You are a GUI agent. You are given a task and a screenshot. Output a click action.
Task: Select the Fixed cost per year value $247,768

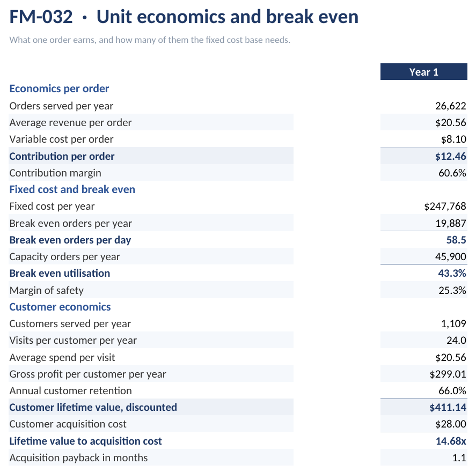(445, 206)
